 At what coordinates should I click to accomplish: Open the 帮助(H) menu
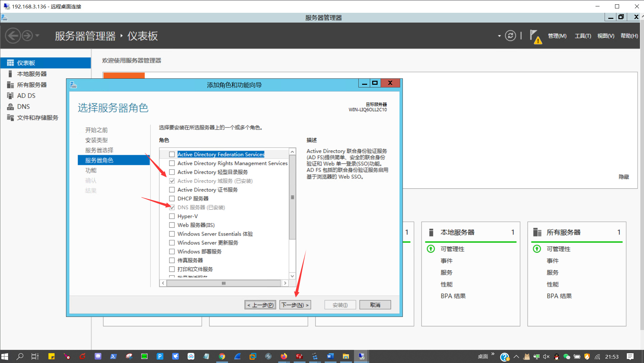pos(629,36)
